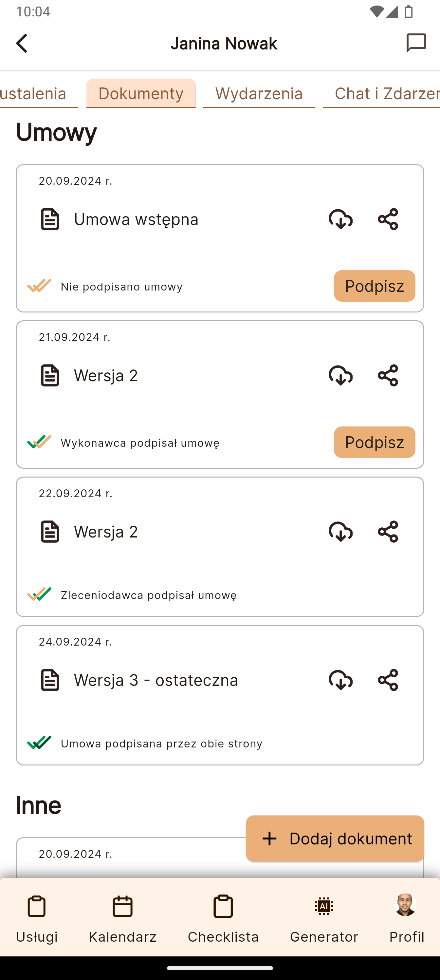
Task: Share Wersja 2 dated 22.09.2024
Action: pyautogui.click(x=388, y=532)
